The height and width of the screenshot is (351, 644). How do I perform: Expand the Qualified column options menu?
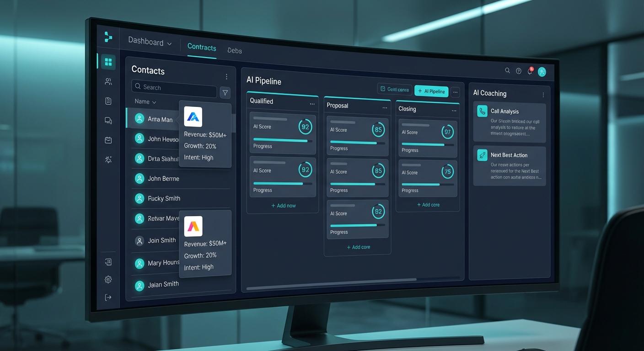(312, 104)
